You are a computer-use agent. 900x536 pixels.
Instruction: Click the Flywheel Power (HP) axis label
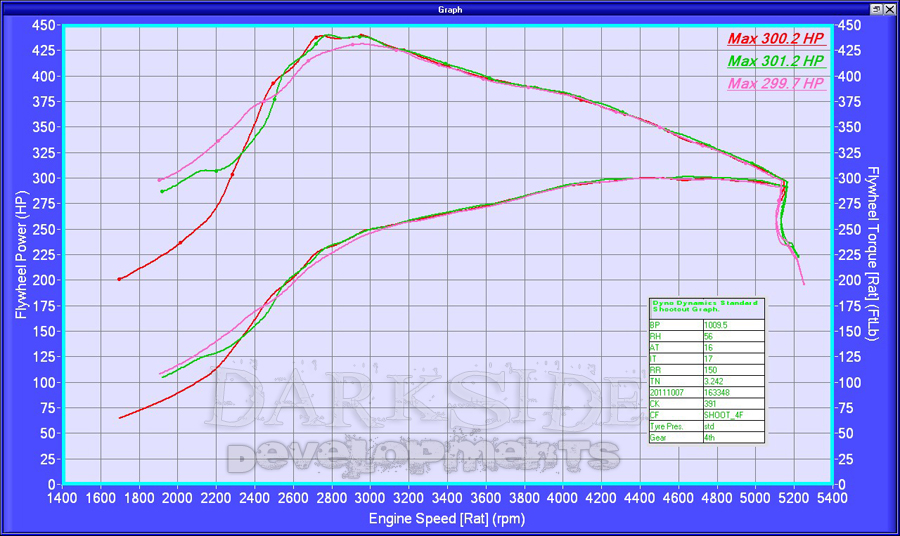pos(20,254)
